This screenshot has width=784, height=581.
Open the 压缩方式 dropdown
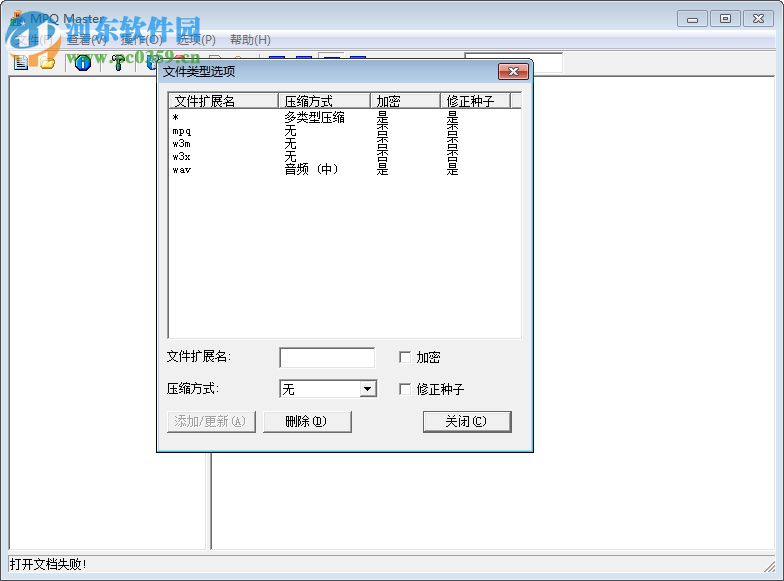[x=368, y=389]
